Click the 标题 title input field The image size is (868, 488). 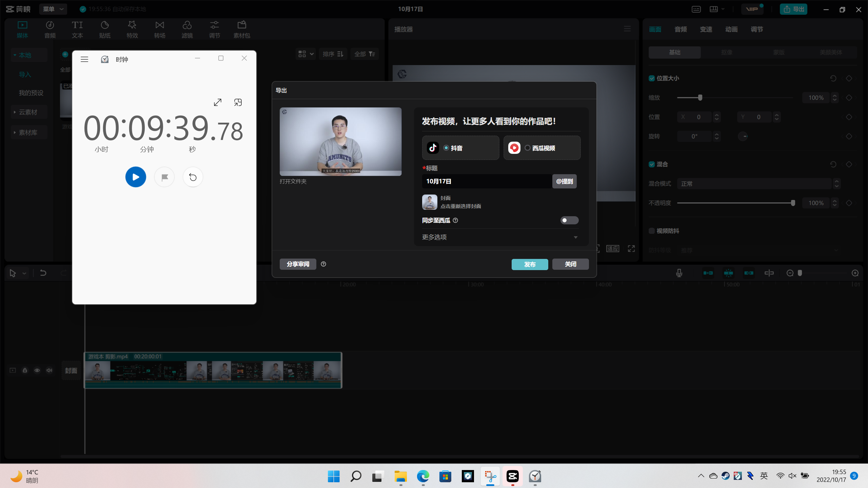coord(487,181)
